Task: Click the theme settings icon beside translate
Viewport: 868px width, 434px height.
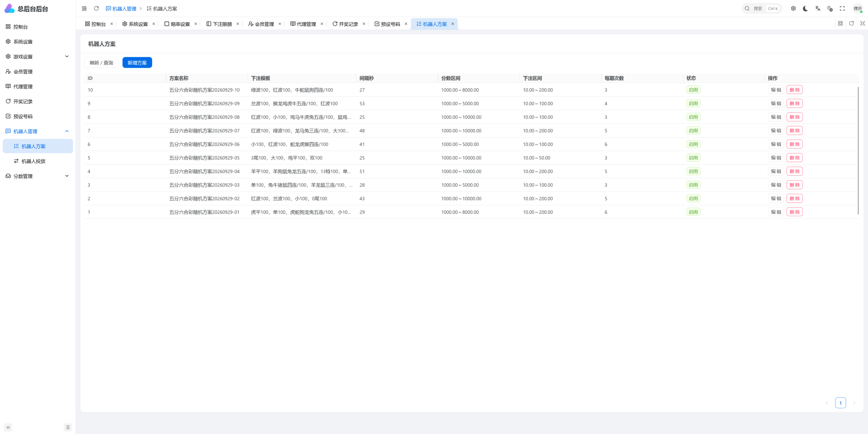Action: point(830,8)
